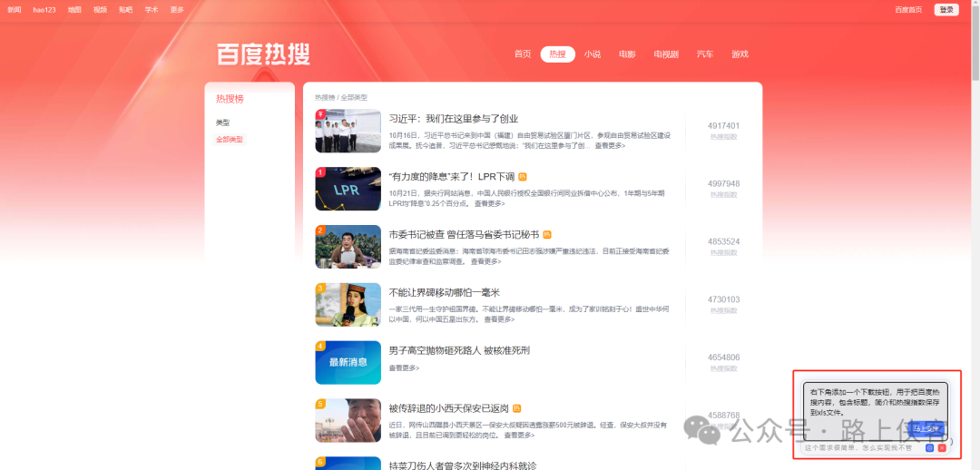Click the 热搜榜 sidebar heading
The height and width of the screenshot is (470, 980).
click(230, 99)
